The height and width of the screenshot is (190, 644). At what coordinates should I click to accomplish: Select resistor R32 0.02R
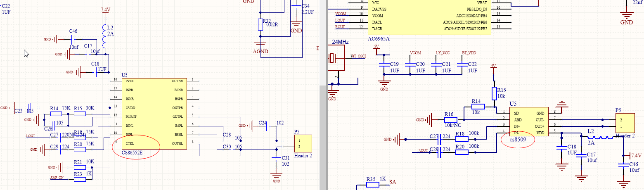coord(261,24)
